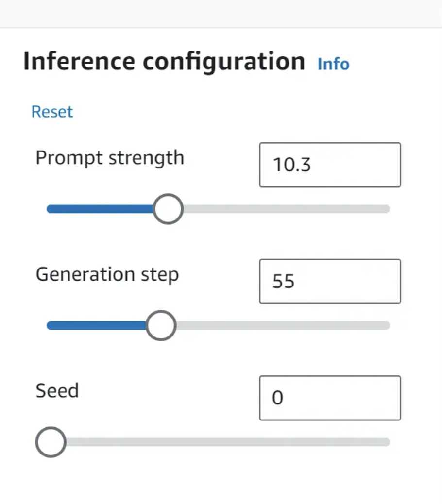Click the Inference configuration heading
The height and width of the screenshot is (504, 442).
164,62
